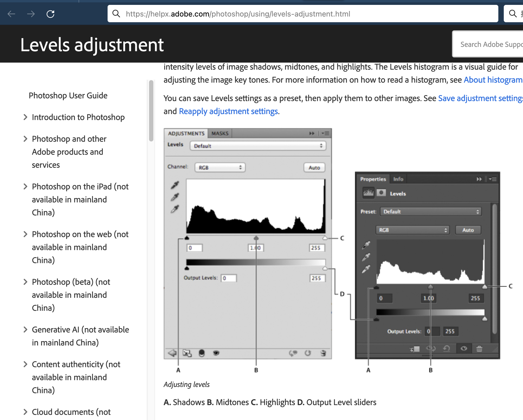Click view previous state icon, dark panel

(431, 348)
